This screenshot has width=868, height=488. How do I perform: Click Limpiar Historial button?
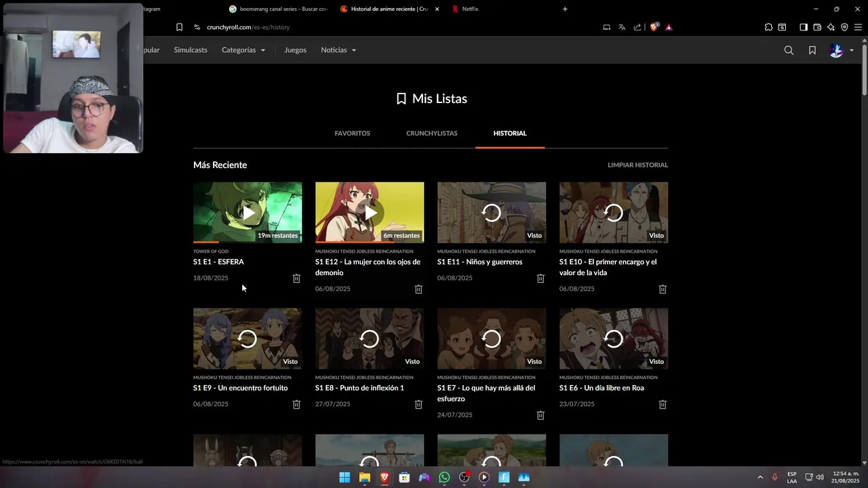click(x=637, y=165)
